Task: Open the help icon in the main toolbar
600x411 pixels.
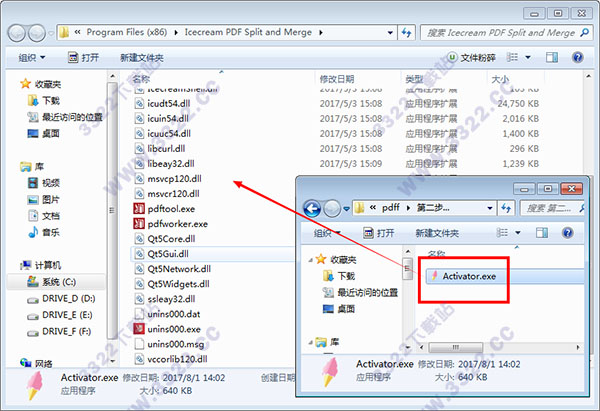Action: click(x=577, y=57)
